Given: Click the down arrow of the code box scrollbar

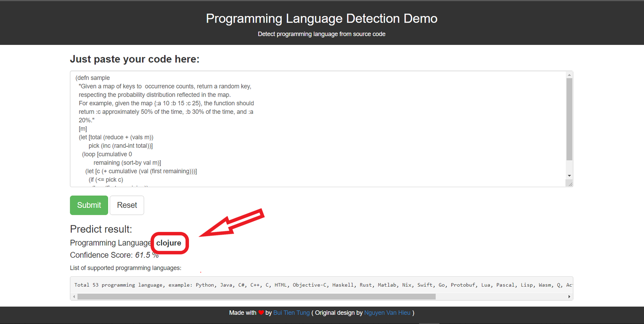Looking at the screenshot, I should click(x=569, y=176).
